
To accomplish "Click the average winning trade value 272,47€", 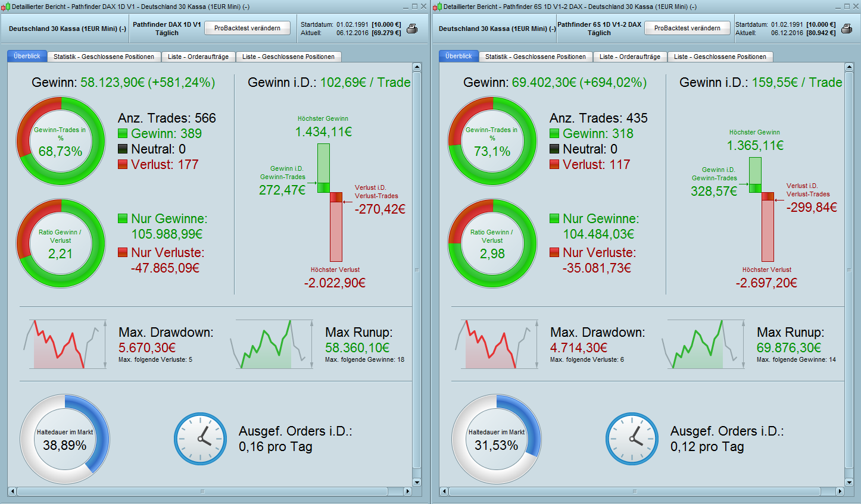I will [x=282, y=190].
